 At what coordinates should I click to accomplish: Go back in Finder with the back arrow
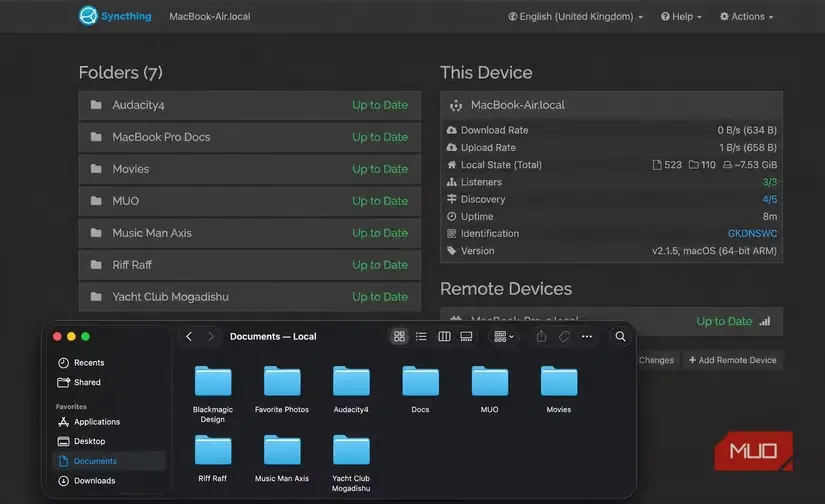click(x=189, y=337)
